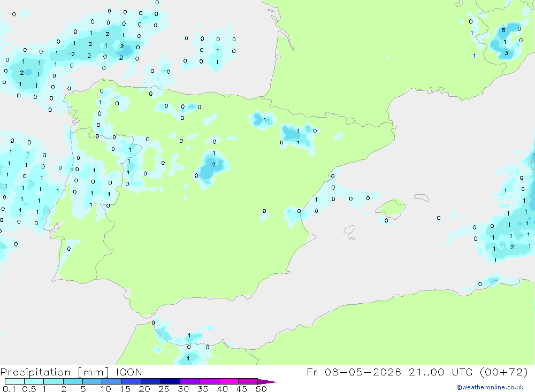The image size is (535, 392).
Task: Click the map value '5' over France
Action: click(x=503, y=30)
